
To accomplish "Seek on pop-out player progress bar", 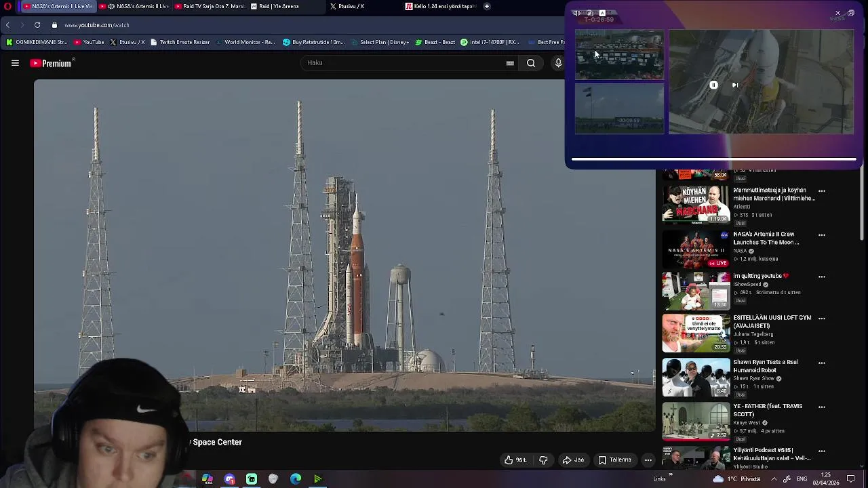I will (x=713, y=160).
